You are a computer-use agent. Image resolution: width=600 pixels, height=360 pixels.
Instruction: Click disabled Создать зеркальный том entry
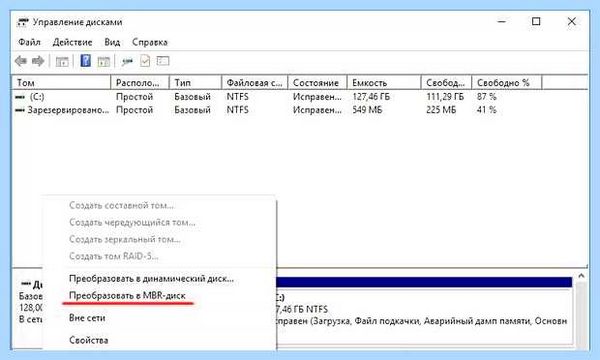tap(125, 239)
